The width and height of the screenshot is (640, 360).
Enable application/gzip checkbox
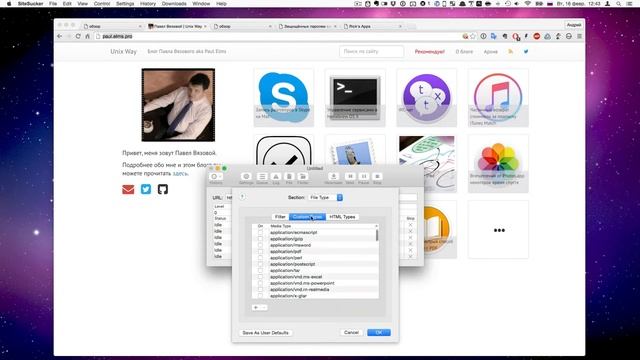260,239
